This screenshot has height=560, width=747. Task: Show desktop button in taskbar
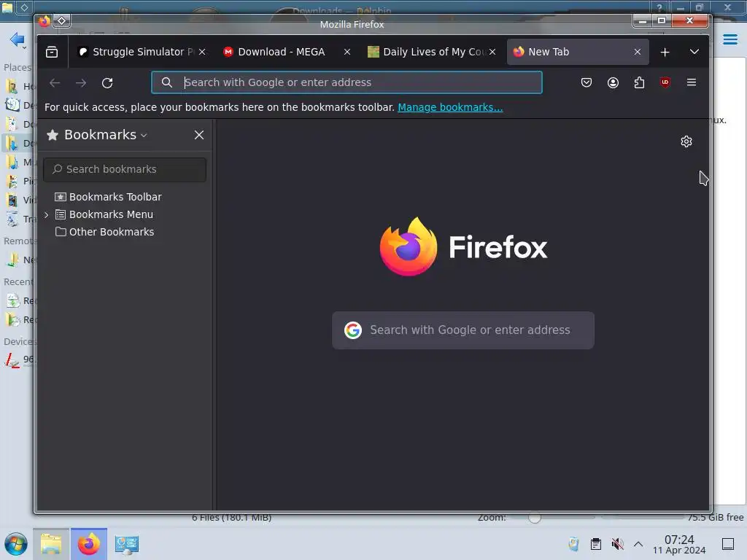(728, 544)
